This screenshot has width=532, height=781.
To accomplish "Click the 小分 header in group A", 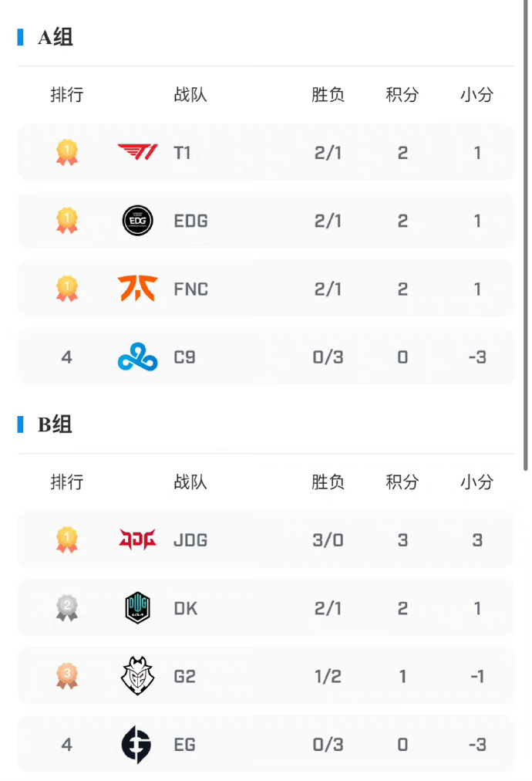I will click(476, 94).
